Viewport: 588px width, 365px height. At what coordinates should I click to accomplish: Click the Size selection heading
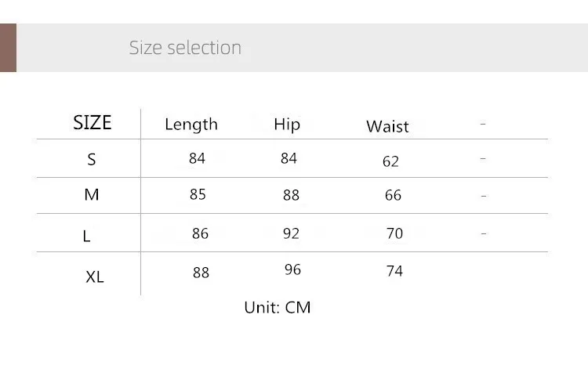pyautogui.click(x=185, y=48)
